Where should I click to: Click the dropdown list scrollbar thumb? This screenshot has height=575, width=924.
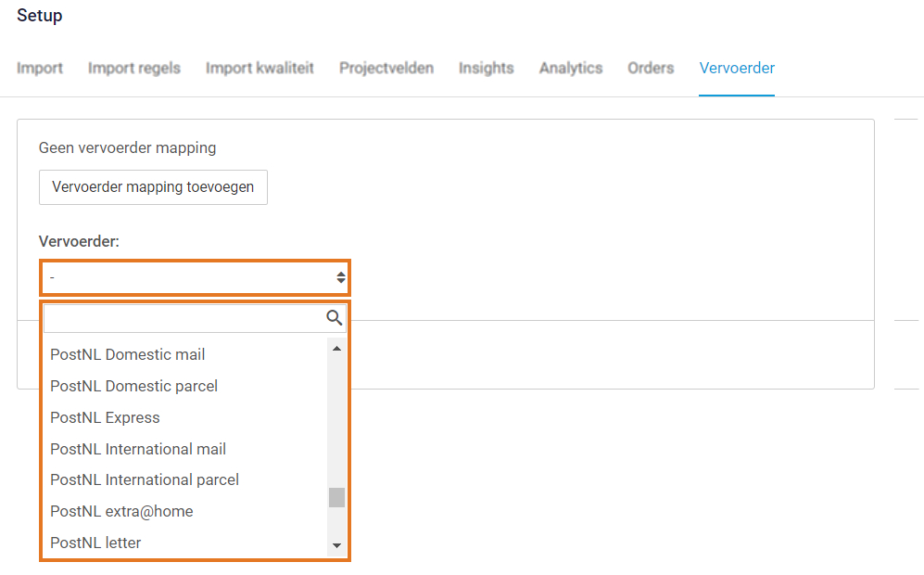(x=336, y=497)
